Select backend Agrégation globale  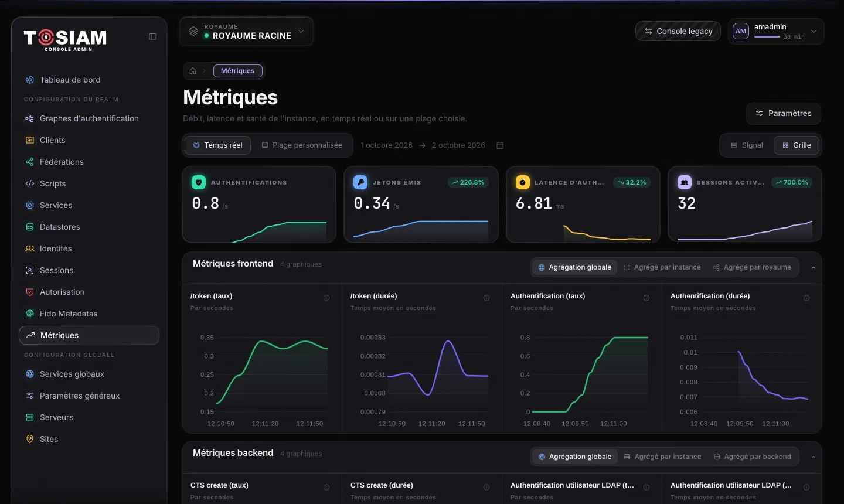click(575, 457)
